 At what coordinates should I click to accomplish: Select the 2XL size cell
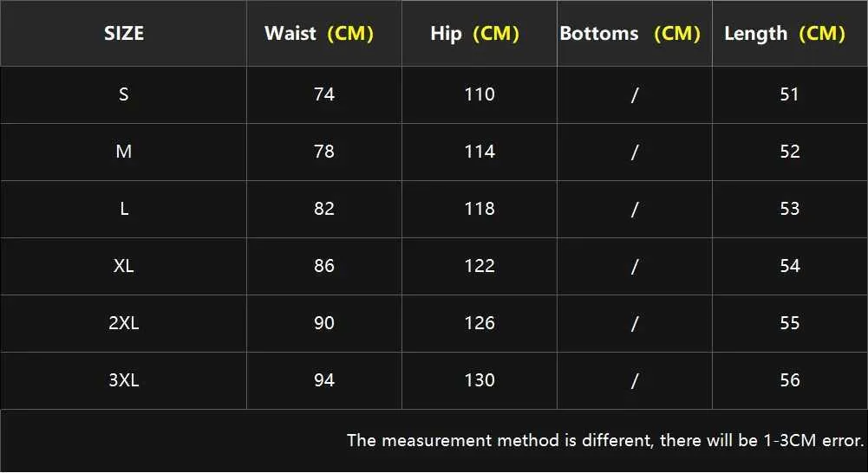click(x=124, y=323)
